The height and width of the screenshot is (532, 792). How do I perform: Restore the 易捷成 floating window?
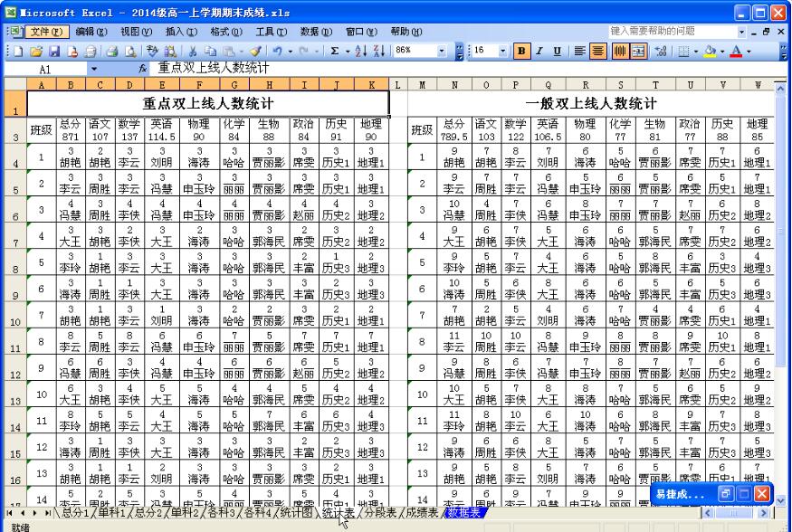pyautogui.click(x=725, y=494)
